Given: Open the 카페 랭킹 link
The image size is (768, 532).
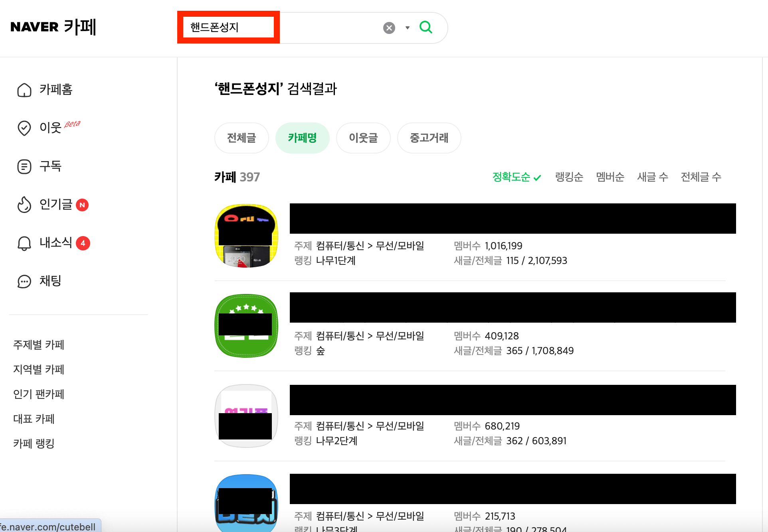Looking at the screenshot, I should pos(34,443).
